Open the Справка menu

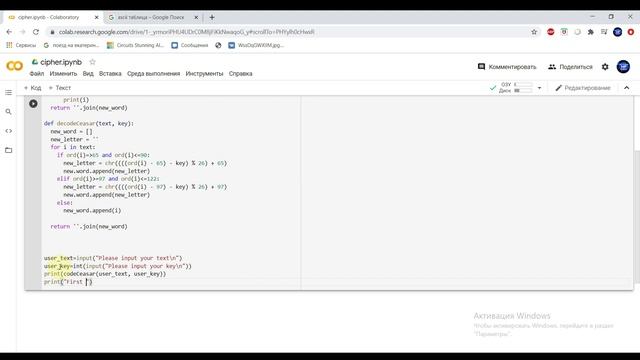(240, 74)
